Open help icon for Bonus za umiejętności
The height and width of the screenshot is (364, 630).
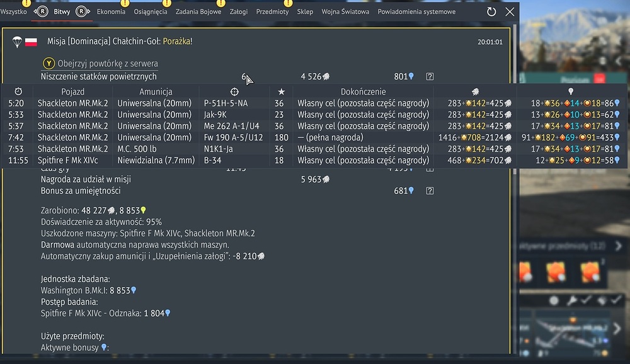[430, 191]
